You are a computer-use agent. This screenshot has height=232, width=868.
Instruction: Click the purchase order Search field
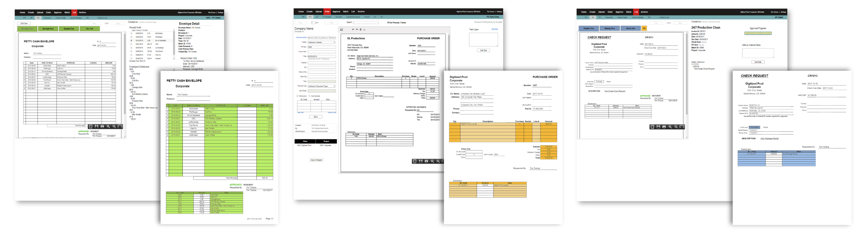click(366, 23)
